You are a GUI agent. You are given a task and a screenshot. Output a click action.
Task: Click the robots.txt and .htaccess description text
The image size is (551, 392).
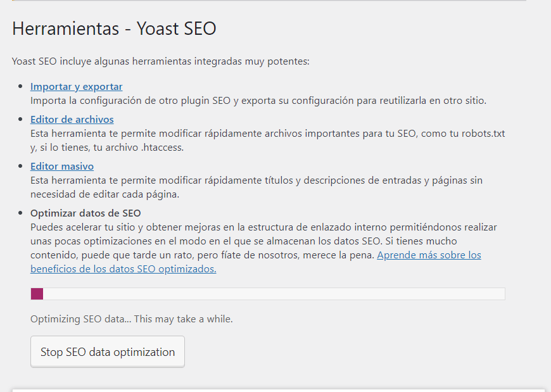(x=268, y=141)
